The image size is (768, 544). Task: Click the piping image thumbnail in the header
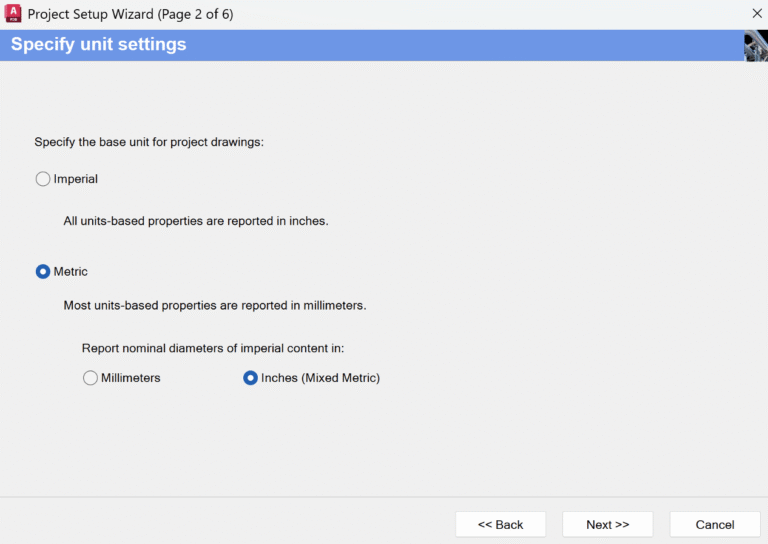coord(756,46)
